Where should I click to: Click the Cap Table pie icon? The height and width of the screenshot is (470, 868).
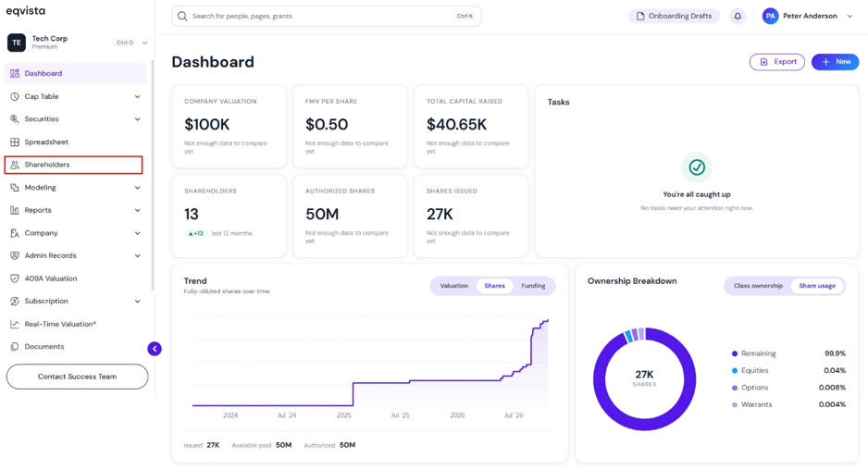click(x=15, y=96)
